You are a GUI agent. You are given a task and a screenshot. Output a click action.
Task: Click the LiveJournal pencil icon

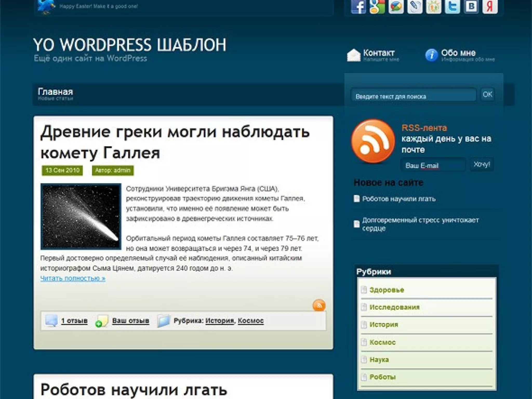(x=415, y=6)
